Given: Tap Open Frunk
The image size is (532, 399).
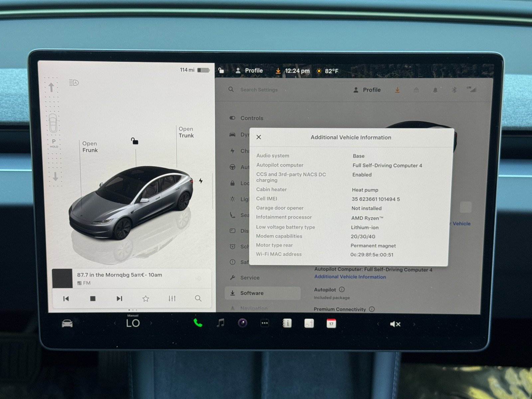Looking at the screenshot, I should click(90, 147).
